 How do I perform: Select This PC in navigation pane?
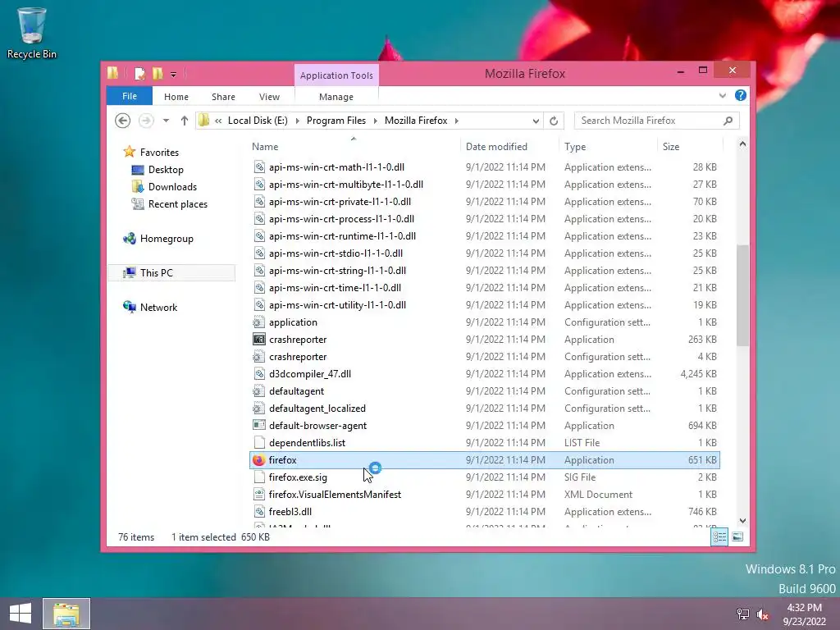point(172,272)
